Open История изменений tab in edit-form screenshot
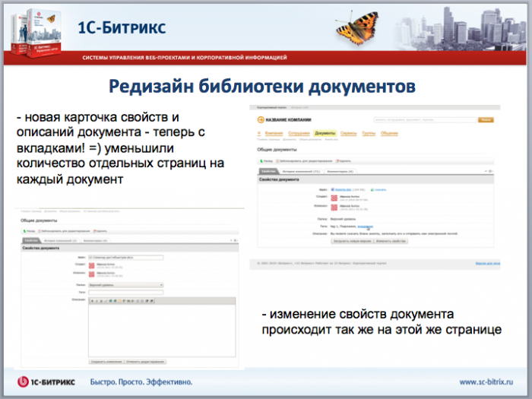The width and height of the screenshot is (532, 399). click(61, 241)
